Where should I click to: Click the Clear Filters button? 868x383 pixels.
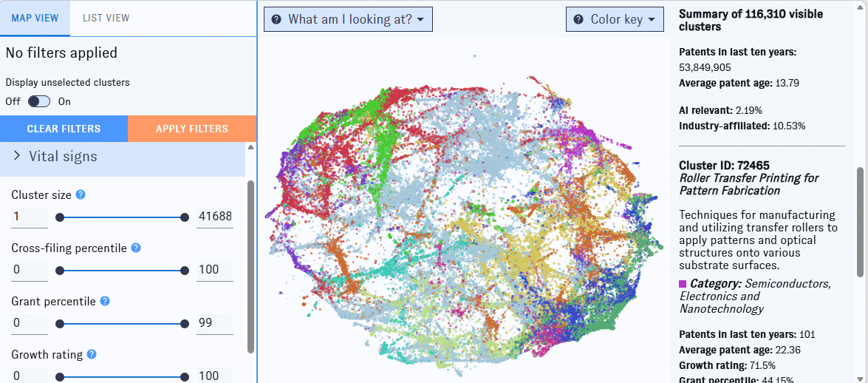point(64,129)
